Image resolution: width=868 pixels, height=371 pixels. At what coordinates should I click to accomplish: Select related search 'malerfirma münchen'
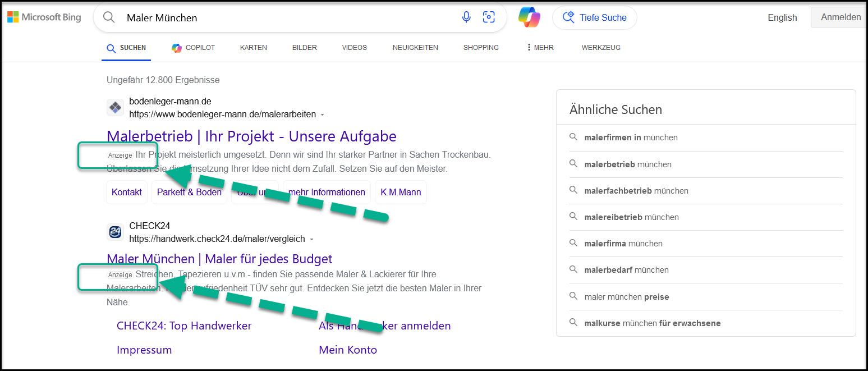(x=623, y=244)
